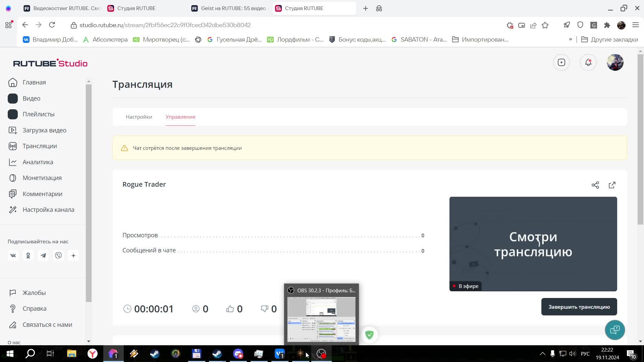The width and height of the screenshot is (644, 362).
Task: Click Завершить трансляцию button
Action: coord(579,307)
